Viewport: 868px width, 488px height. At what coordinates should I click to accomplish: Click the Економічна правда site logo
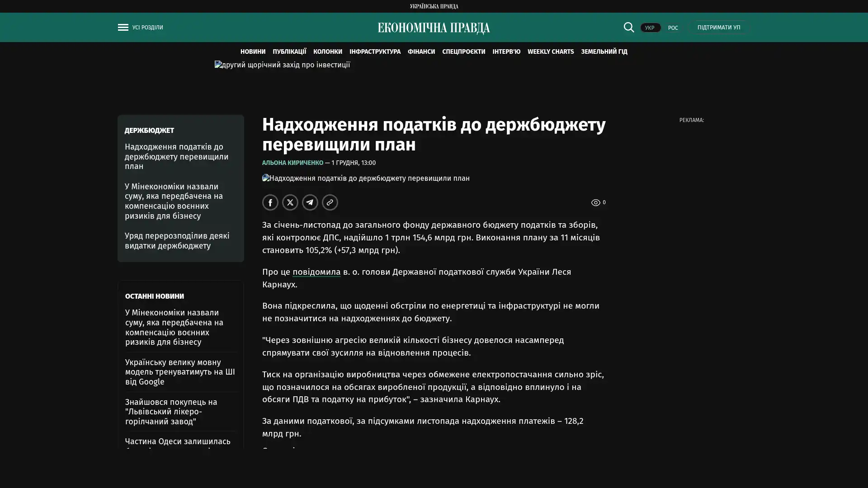coord(434,28)
